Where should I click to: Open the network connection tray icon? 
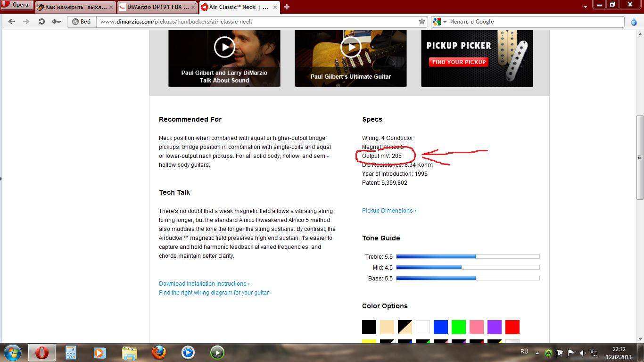pos(594,353)
